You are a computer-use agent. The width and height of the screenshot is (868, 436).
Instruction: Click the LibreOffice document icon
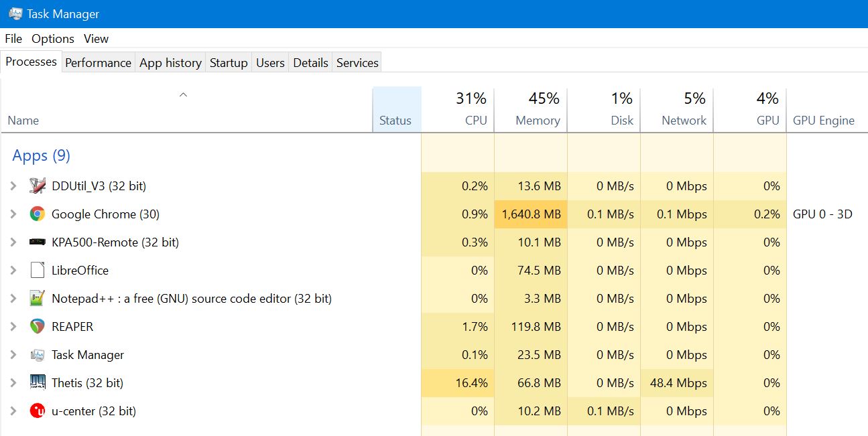tap(38, 271)
